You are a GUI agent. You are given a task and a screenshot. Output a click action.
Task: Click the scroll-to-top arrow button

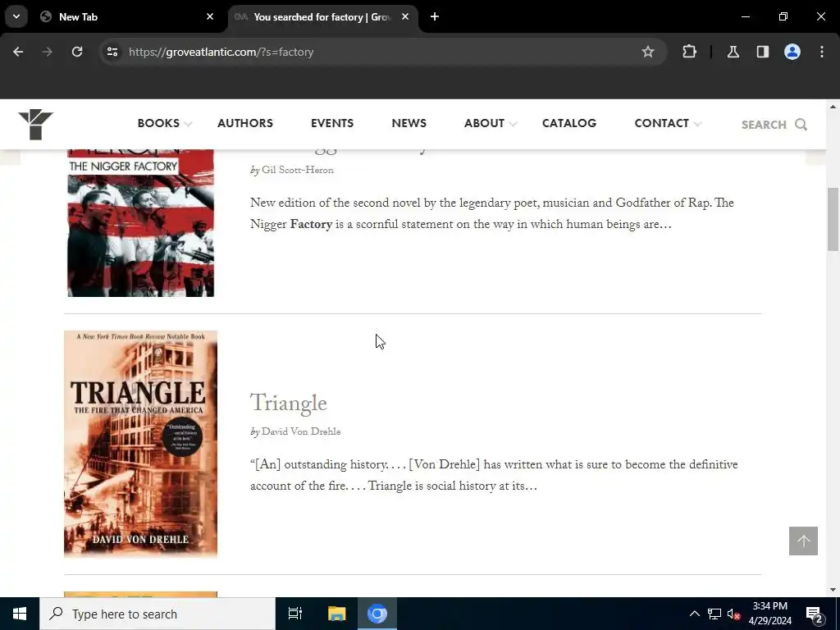tap(803, 541)
